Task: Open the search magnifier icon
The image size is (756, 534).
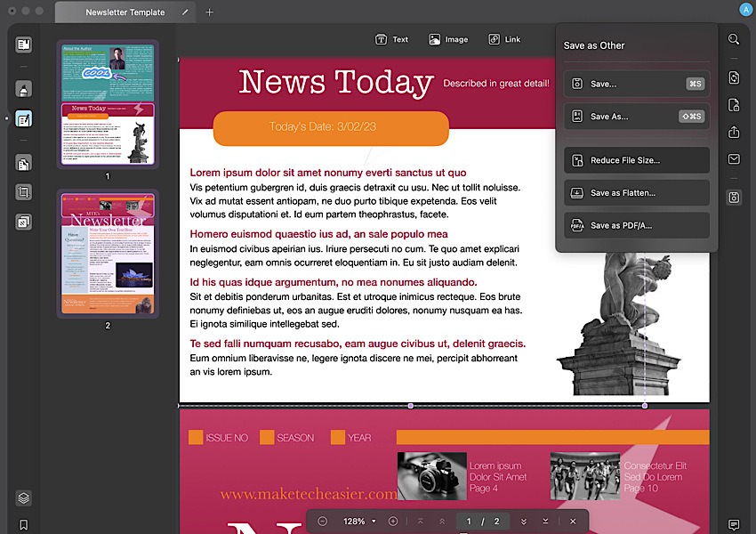Action: click(734, 40)
